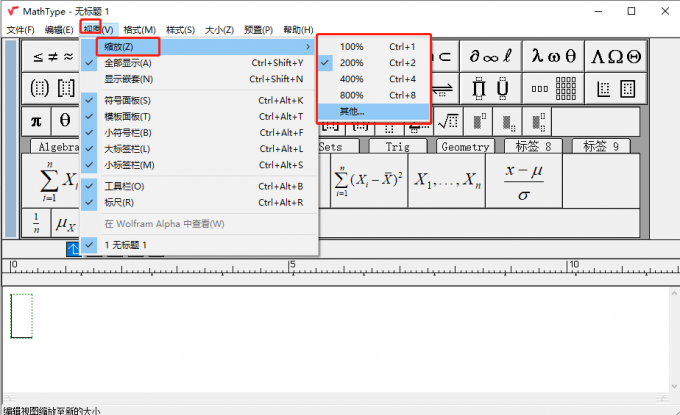Open the boxes templates palette
680x415 pixels.
[x=616, y=88]
